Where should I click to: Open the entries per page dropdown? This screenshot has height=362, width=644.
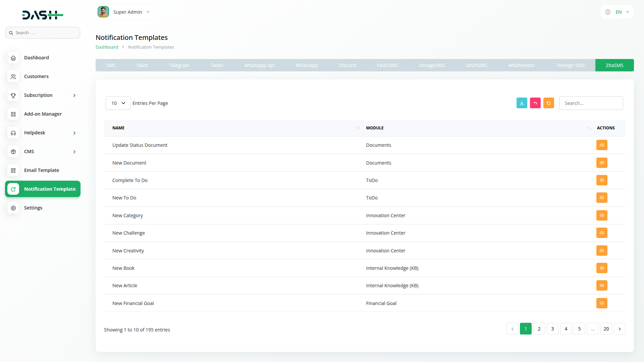point(118,103)
